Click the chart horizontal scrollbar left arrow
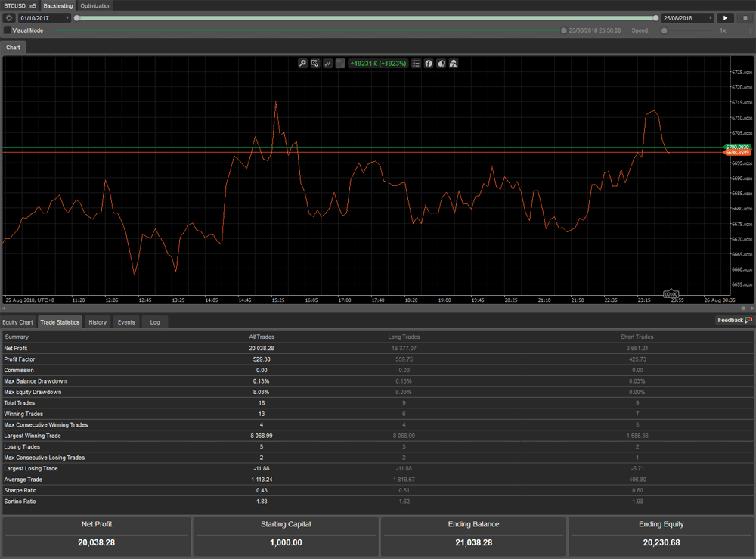 point(4,308)
